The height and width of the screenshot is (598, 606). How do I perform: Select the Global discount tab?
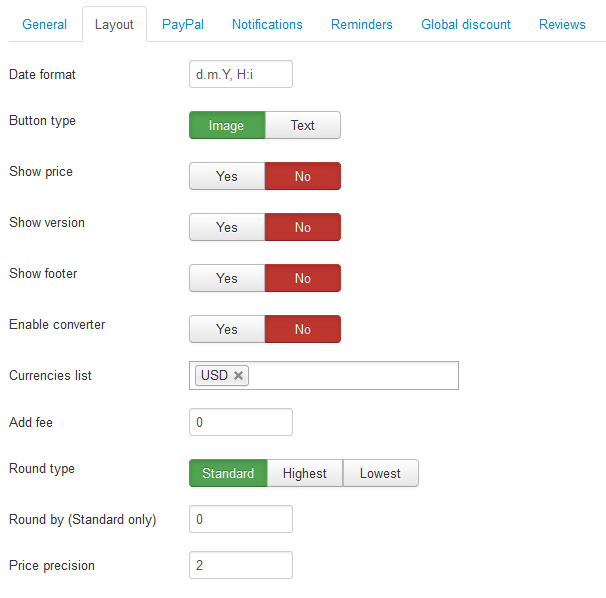click(466, 24)
